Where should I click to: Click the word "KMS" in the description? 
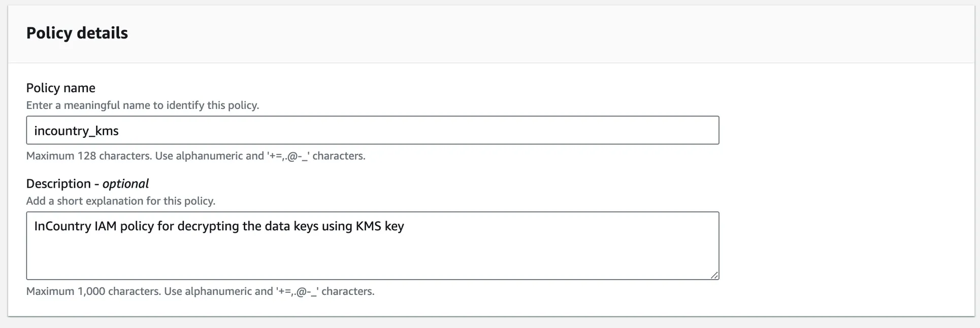[x=368, y=226]
